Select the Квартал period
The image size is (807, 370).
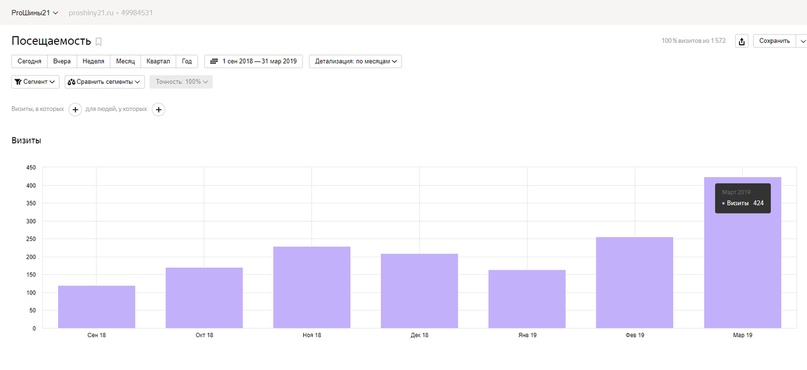[158, 61]
